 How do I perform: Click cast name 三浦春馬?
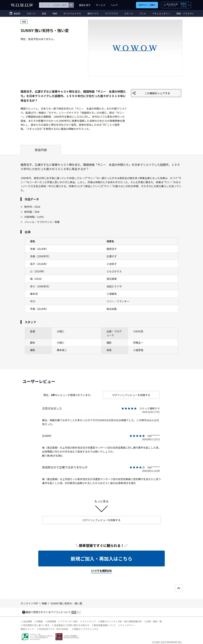pyautogui.click(x=111, y=294)
